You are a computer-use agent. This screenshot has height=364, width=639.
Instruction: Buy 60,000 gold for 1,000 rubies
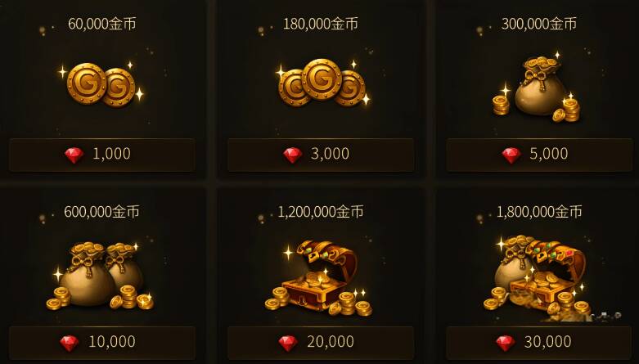102,155
